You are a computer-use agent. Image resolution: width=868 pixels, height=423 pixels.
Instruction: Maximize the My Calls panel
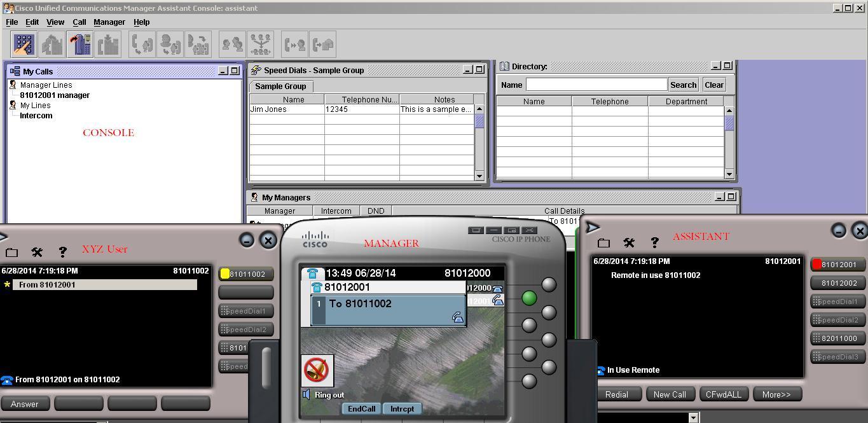click(234, 71)
